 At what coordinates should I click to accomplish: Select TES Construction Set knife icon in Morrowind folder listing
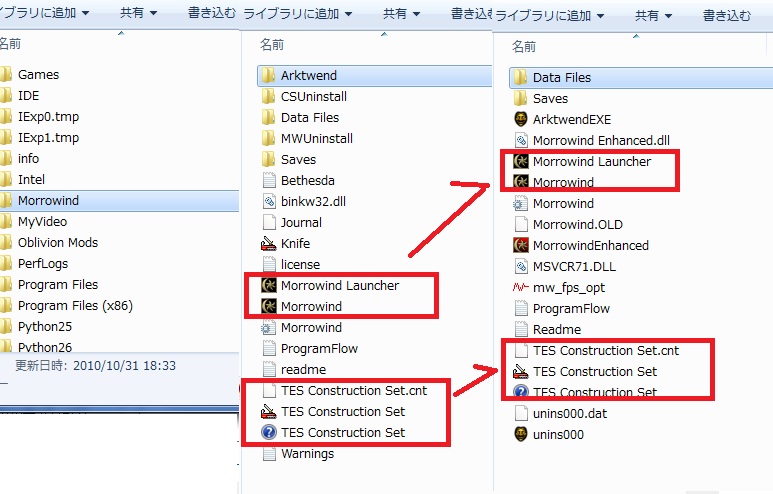coord(269,412)
